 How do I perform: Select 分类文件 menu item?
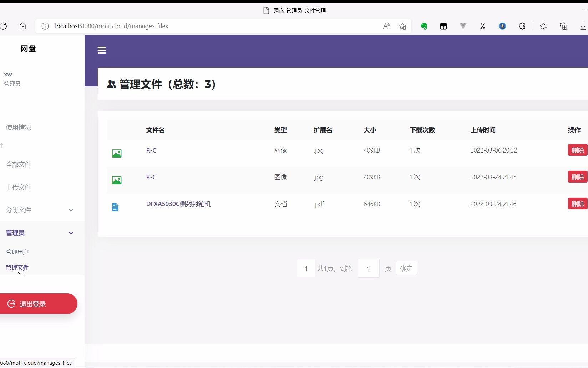point(19,210)
